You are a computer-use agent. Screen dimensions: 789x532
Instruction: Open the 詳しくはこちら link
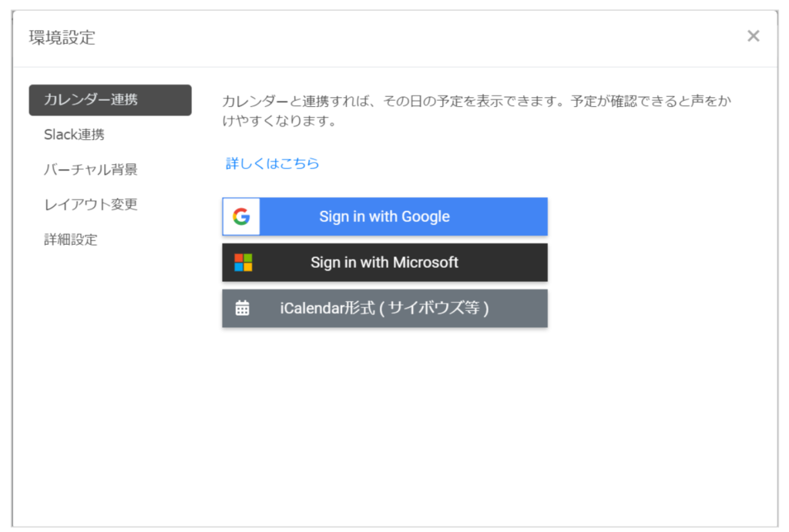coord(272,163)
